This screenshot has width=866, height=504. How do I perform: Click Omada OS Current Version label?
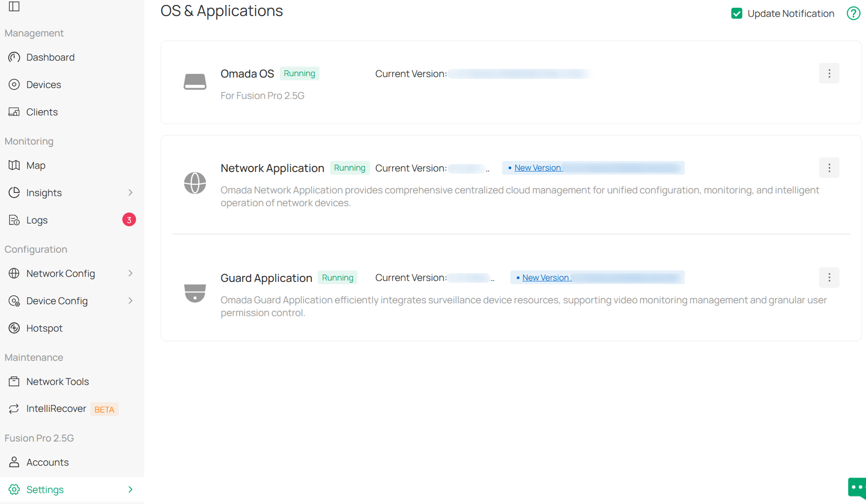tap(411, 74)
